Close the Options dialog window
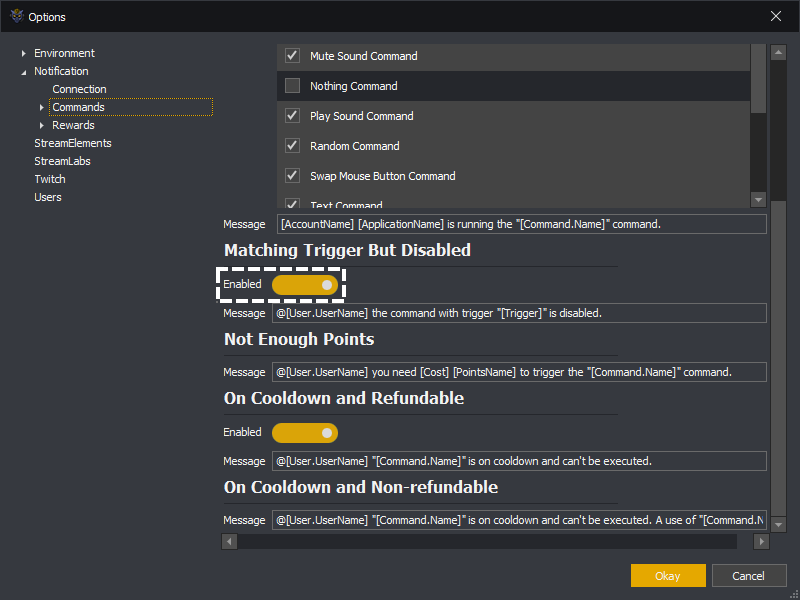Viewport: 800px width, 600px height. [x=776, y=16]
